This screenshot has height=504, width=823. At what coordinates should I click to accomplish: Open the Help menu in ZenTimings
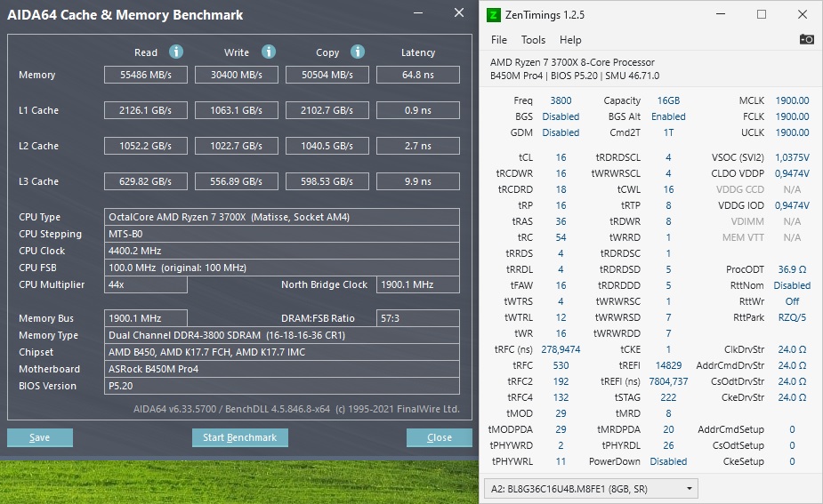570,40
